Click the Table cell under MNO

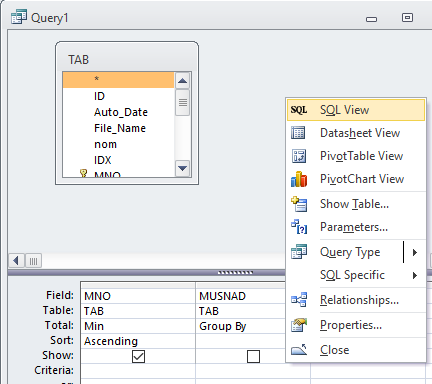coord(138,311)
